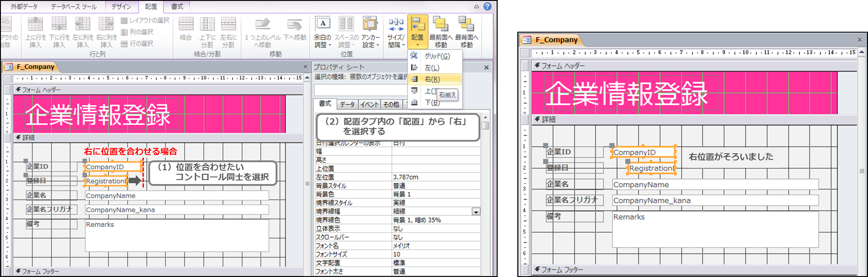Open the 境界線幅 value dropdown arrow
868x277 pixels.
coord(476,212)
